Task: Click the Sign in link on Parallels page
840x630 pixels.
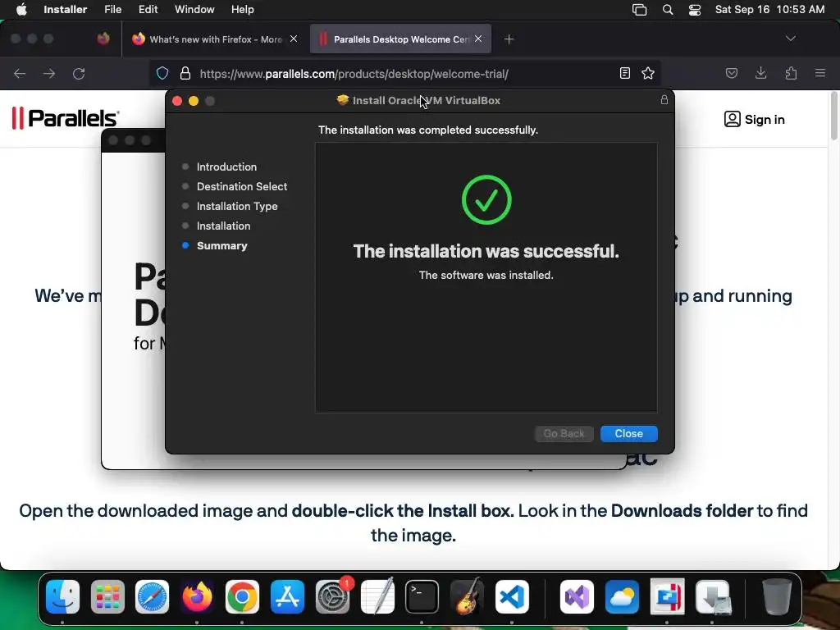Action: tap(755, 120)
